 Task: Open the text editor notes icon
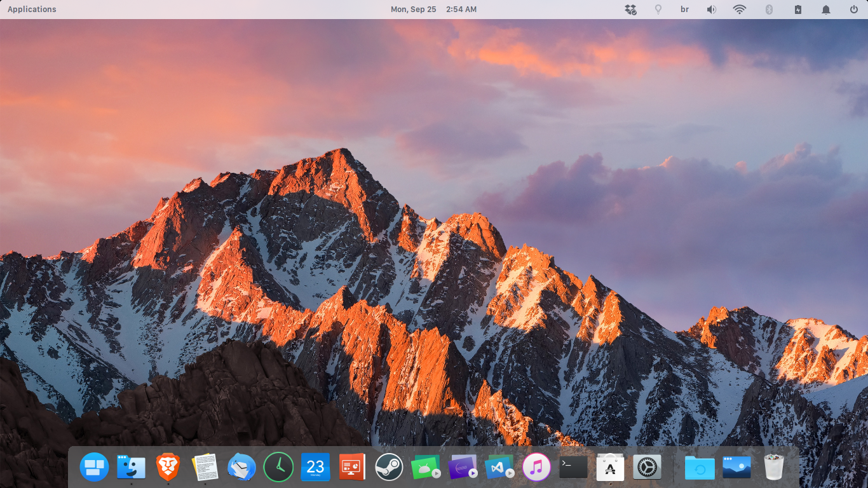pyautogui.click(x=205, y=467)
